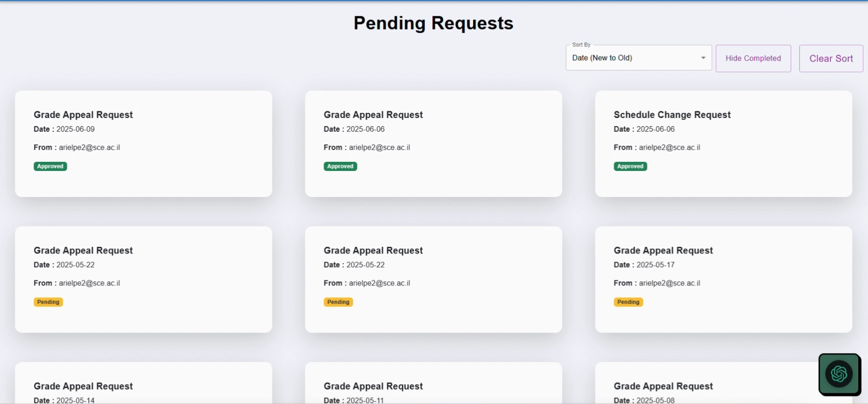Click the Sort By dropdown arrow
The width and height of the screenshot is (868, 404).
(703, 58)
